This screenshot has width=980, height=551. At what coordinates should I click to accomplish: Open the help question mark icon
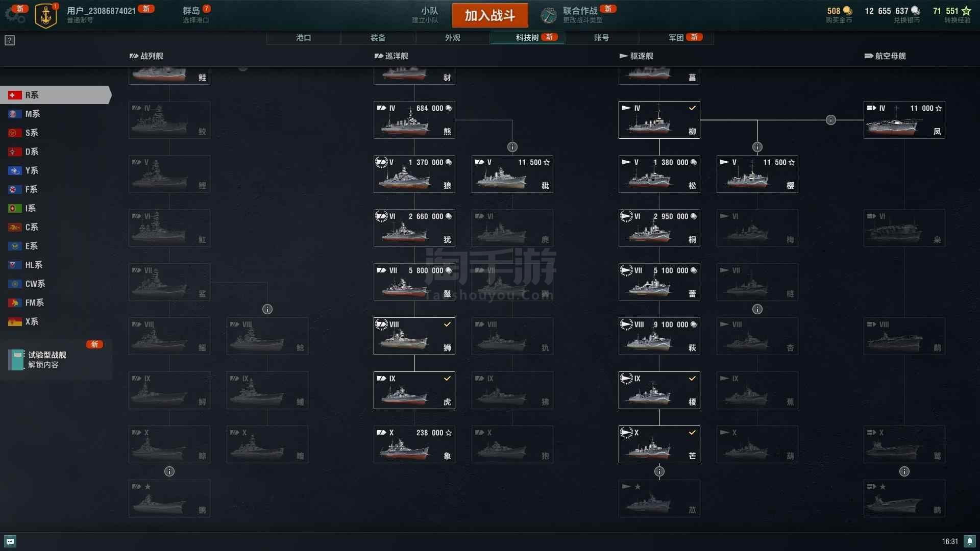click(10, 40)
